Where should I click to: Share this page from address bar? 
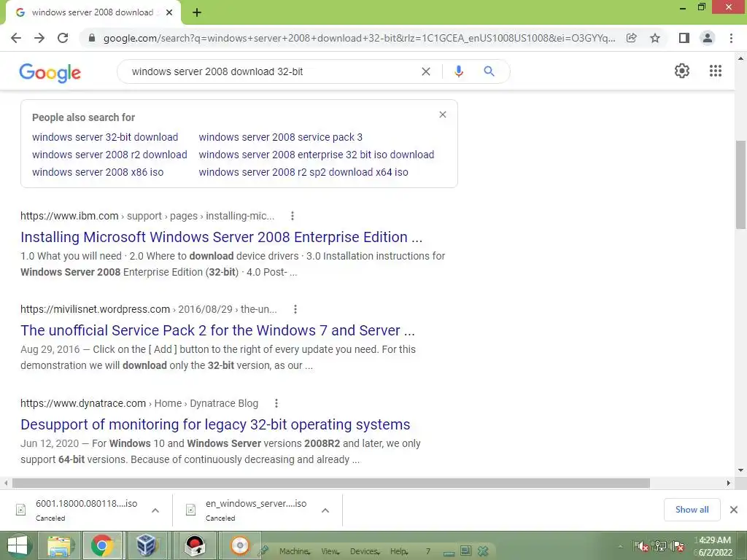point(632,38)
